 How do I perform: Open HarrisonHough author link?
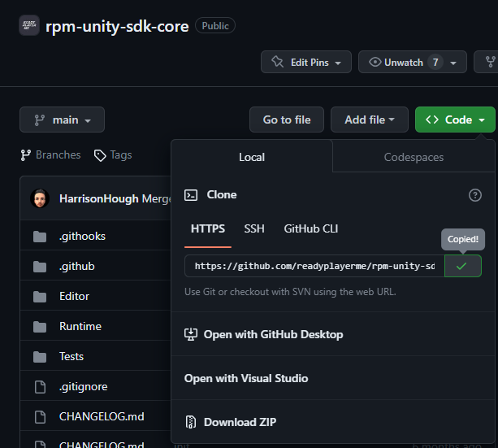pos(99,198)
